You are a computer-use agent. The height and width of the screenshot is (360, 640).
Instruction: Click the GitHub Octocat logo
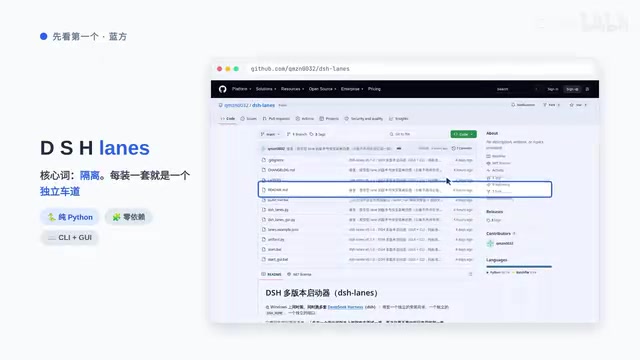pos(222,89)
